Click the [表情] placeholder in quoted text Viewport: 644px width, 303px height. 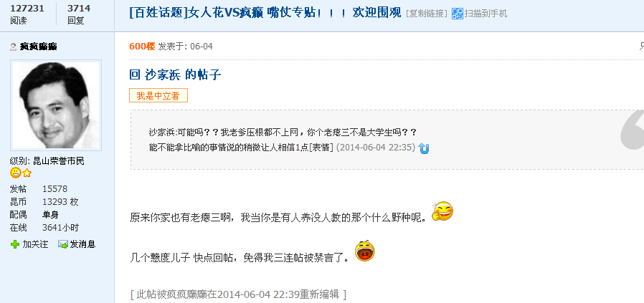click(321, 148)
